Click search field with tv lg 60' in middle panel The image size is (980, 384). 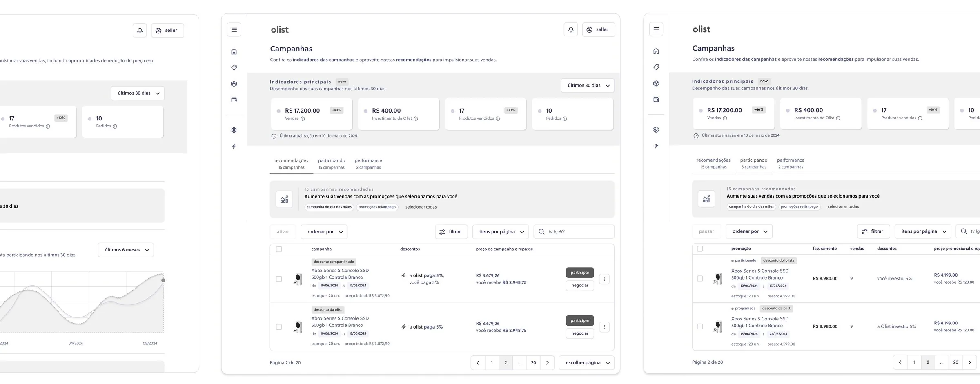coord(574,232)
